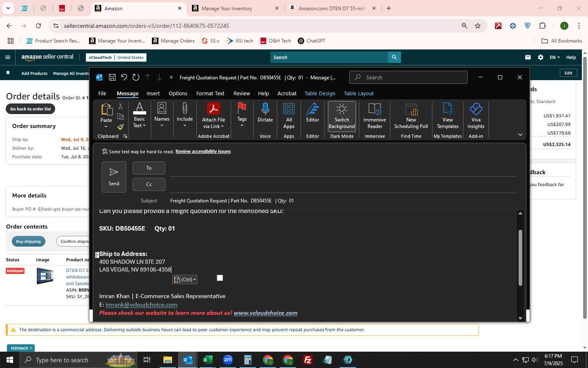Open All Apps
Viewport: 588px width, 368px height.
click(x=289, y=116)
